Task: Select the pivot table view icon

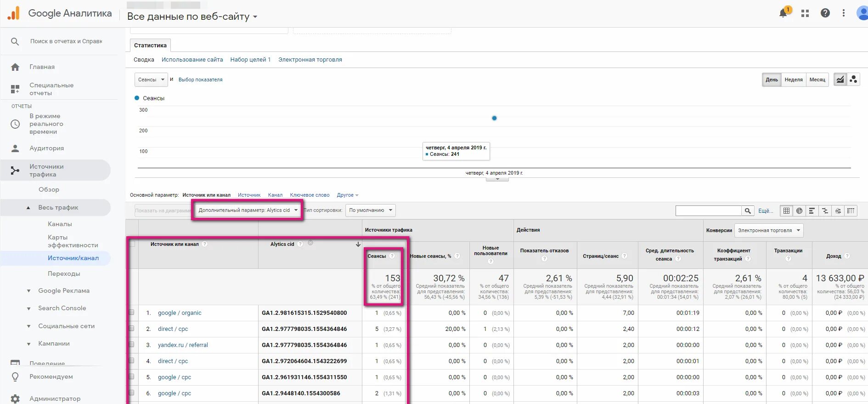Action: (x=851, y=211)
